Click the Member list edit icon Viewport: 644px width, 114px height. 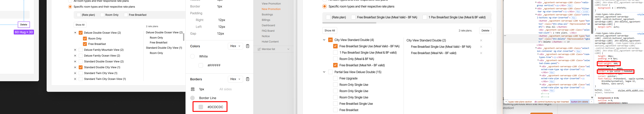259,49
